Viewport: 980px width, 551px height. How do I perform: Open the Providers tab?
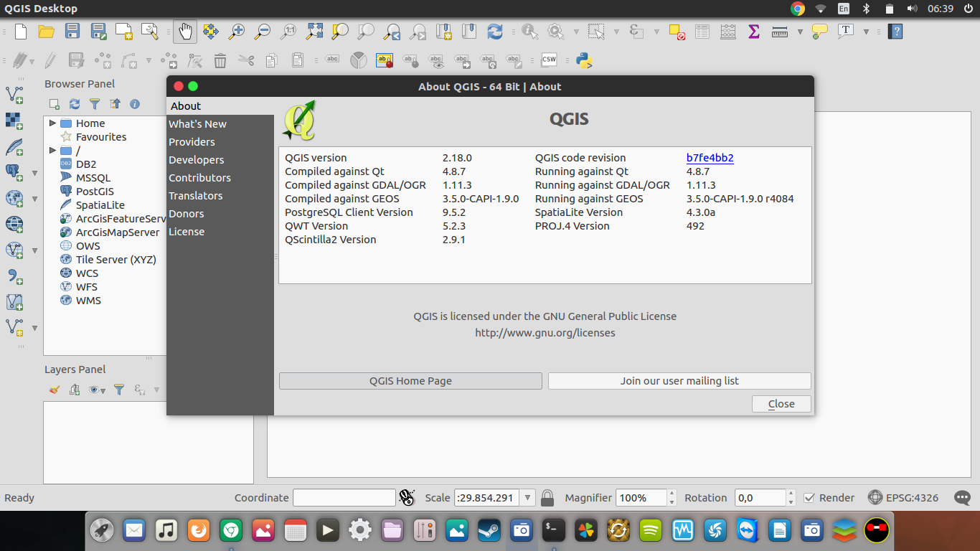tap(192, 142)
